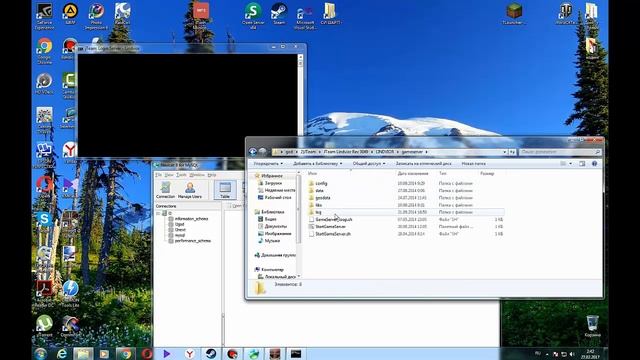640x360 pixels.
Task: Open Домашняя группа in sidebar
Action: [x=275, y=255]
